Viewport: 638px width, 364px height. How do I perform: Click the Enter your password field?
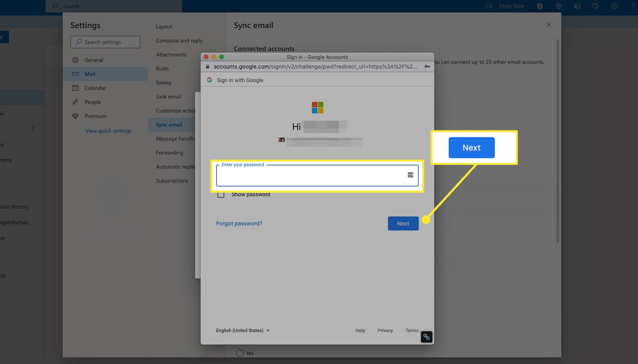pos(317,176)
